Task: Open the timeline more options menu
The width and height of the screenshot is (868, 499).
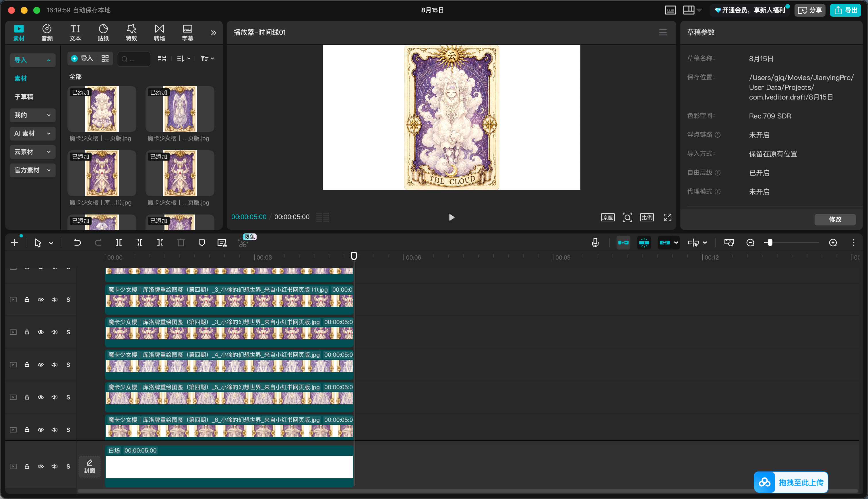Action: [x=854, y=243]
